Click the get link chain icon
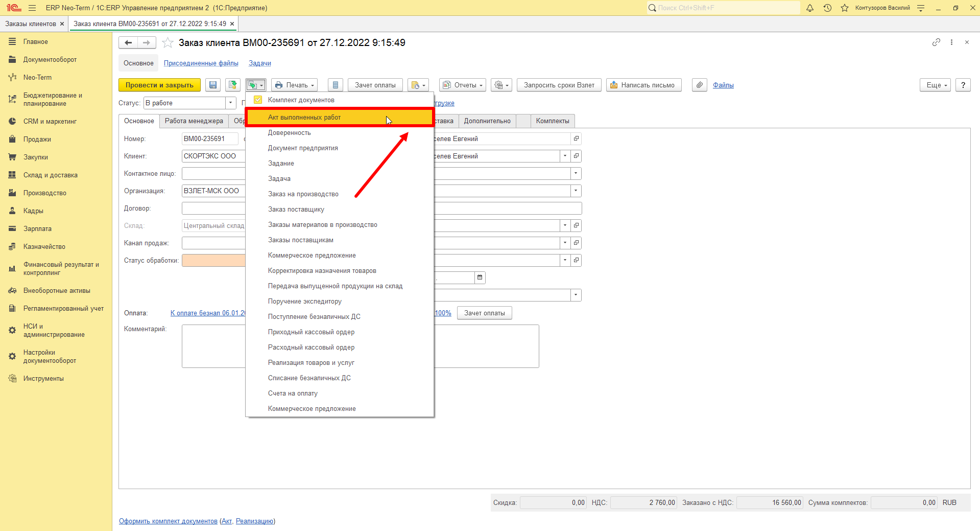Screen dimensions: 980x531 click(x=936, y=42)
